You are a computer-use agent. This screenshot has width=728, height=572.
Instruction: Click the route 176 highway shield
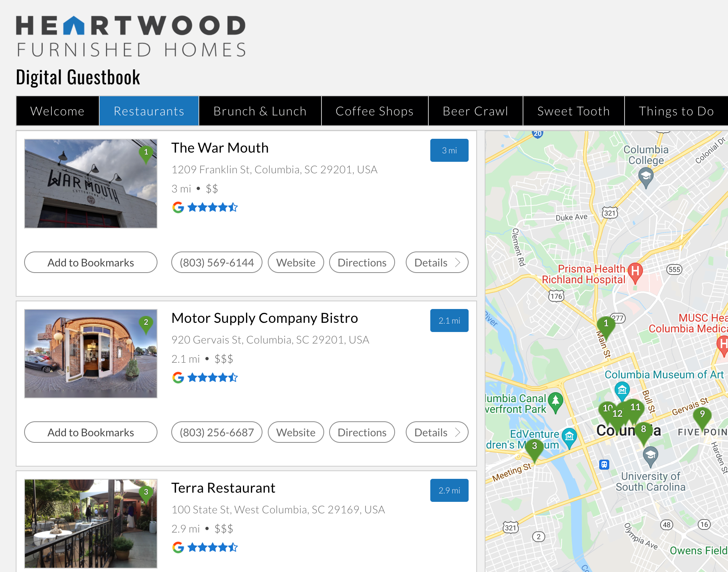[x=556, y=296]
